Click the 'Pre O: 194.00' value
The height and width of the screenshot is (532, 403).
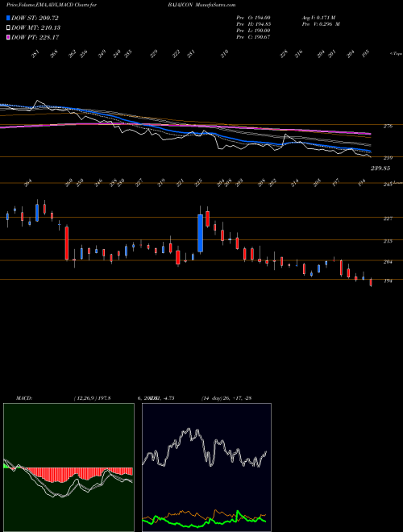pos(253,18)
